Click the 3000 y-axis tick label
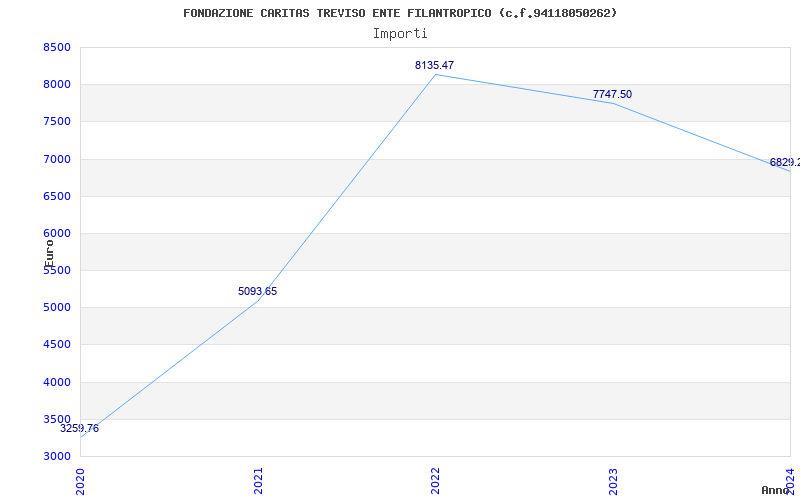Viewport: 800px width, 500px height. 57,457
